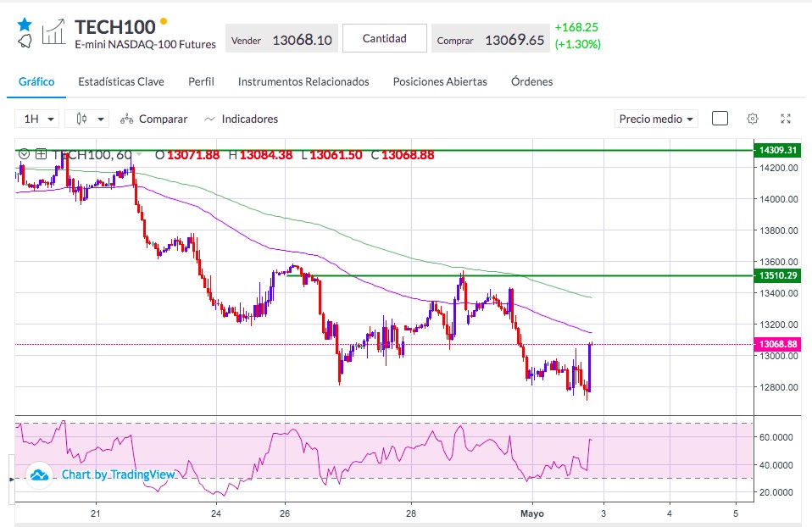The height and width of the screenshot is (527, 812).
Task: Collapse the TECH100 legend arrow
Action: click(x=24, y=154)
